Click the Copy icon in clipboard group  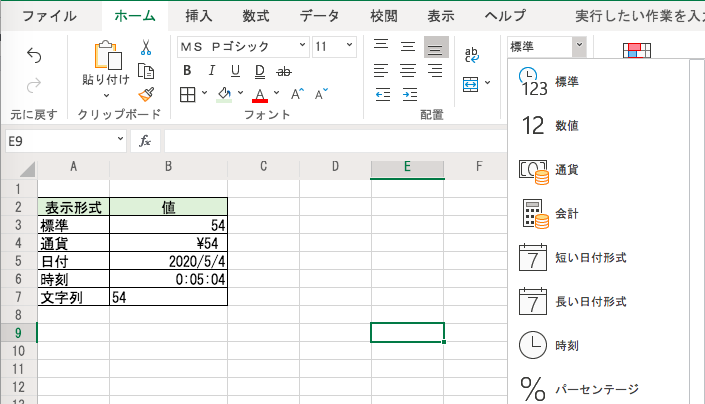(146, 71)
